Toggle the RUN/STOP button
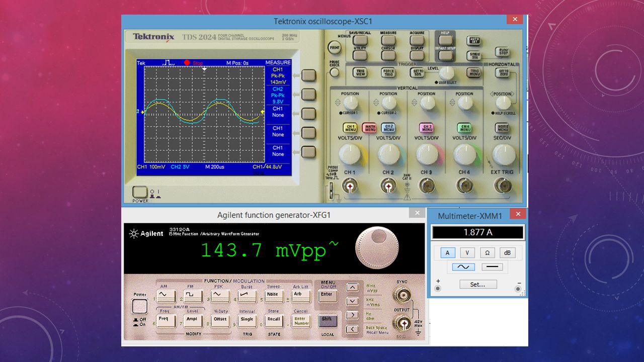Viewport: 644px width, 362px height. [x=502, y=51]
